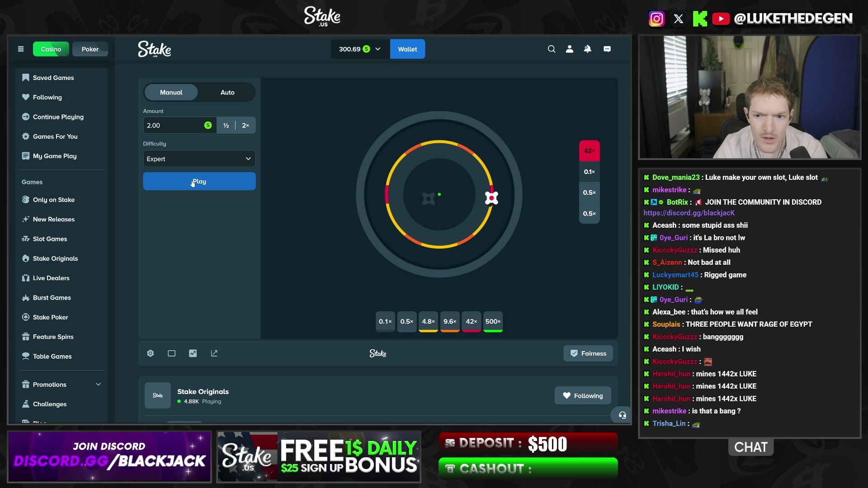Viewport: 868px width, 488px height.
Task: Open live stats chart icon
Action: [193, 353]
